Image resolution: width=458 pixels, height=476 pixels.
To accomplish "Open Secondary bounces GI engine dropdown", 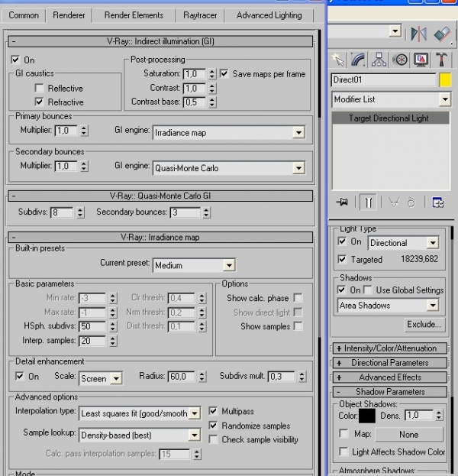I will [229, 168].
